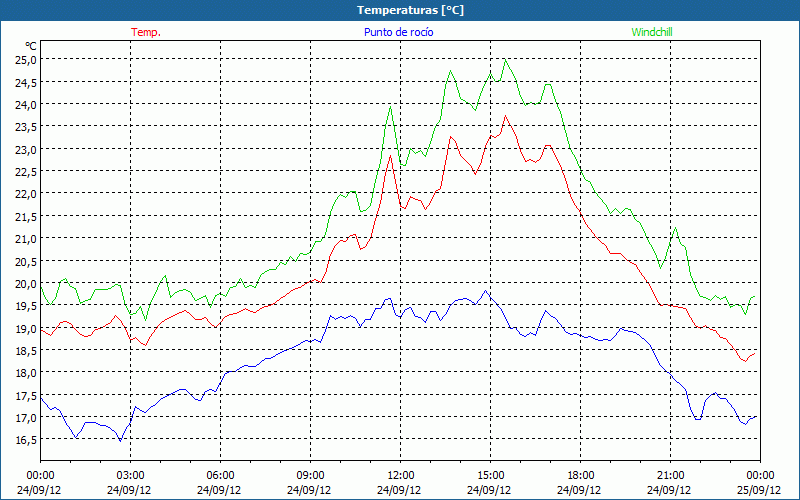Click the 18,5 y-axis label
This screenshot has width=800, height=500.
click(26, 351)
